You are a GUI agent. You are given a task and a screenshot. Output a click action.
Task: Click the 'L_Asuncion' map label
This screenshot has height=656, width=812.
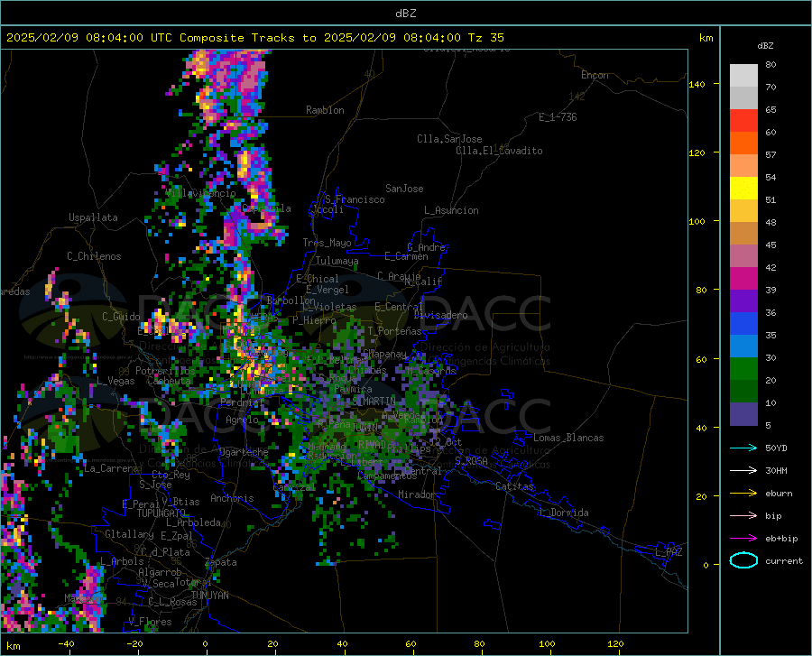point(451,210)
